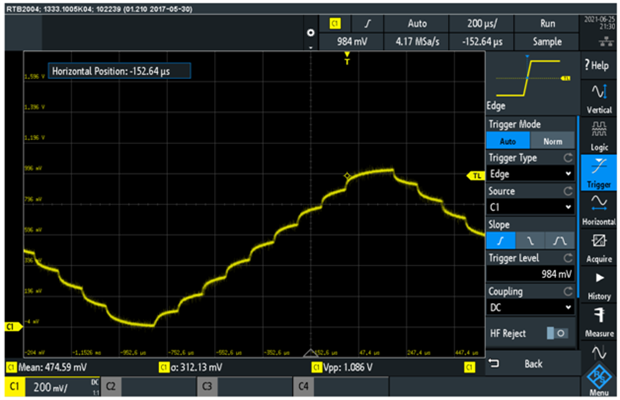Viewport: 620px width, 400px height.
Task: Click the 4.17 MSa/s sample rate
Action: (417, 41)
